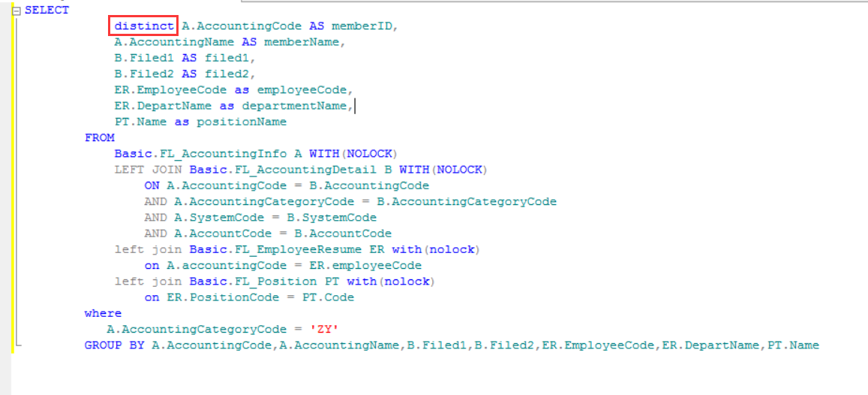Click the positionName alias
868x395 pixels.
pyautogui.click(x=242, y=122)
